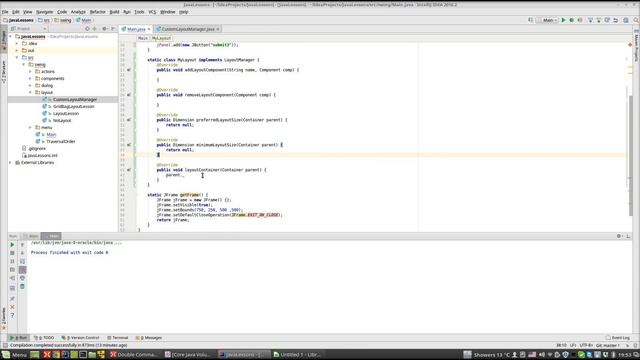Open Terminal tool window button
640x360 pixels.
[x=118, y=338]
